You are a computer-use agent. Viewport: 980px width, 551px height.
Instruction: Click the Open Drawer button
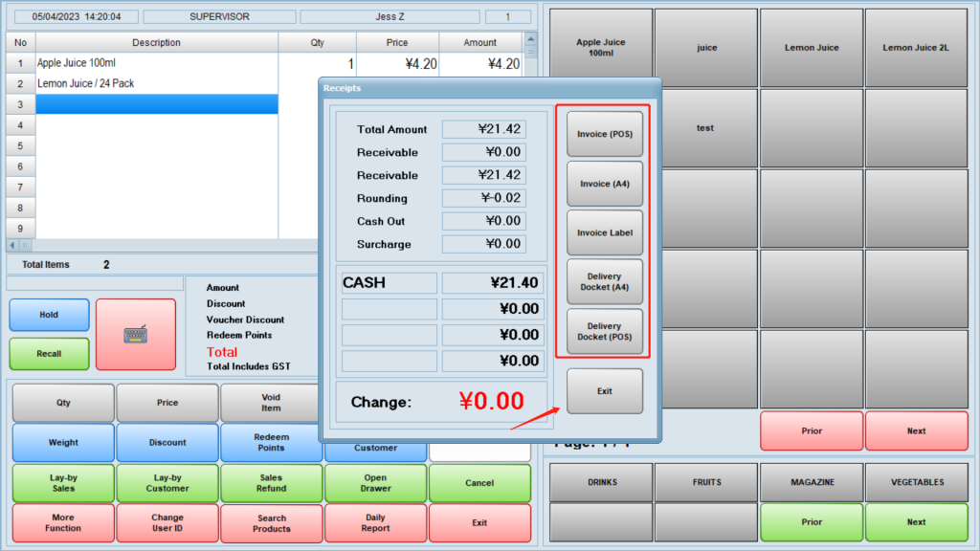coord(375,483)
